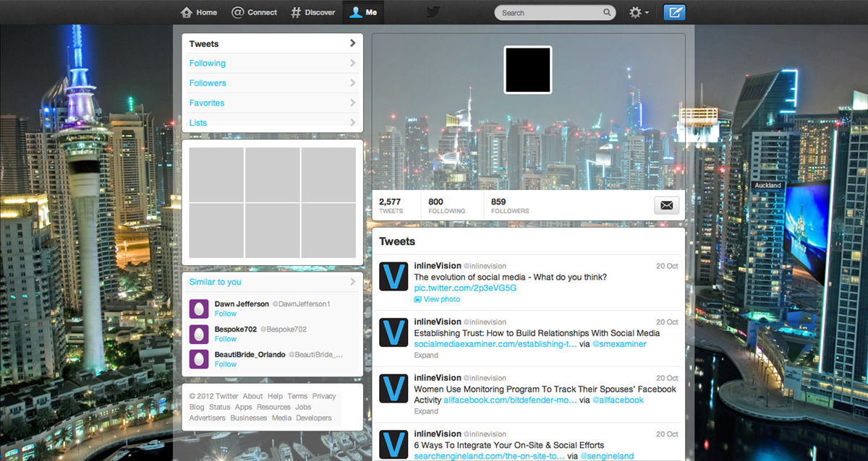Click the search magnifier icon
The image size is (868, 461).
tap(607, 12)
